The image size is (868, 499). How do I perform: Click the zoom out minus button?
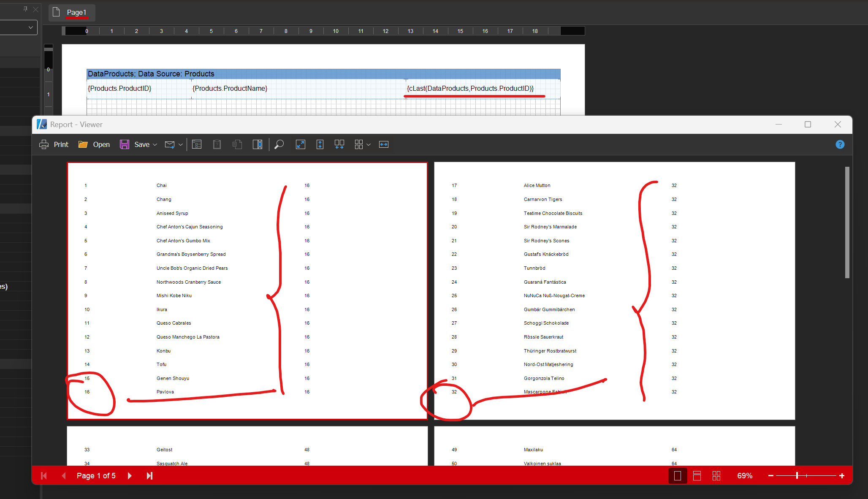(x=771, y=476)
